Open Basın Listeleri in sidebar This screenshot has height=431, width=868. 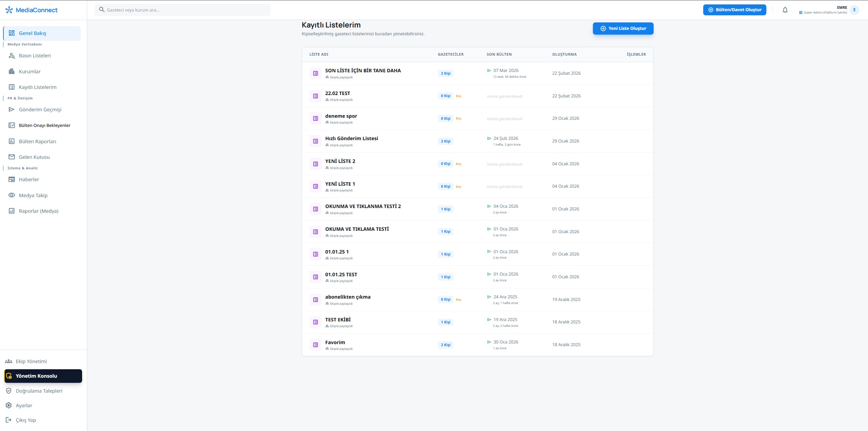pyautogui.click(x=35, y=56)
